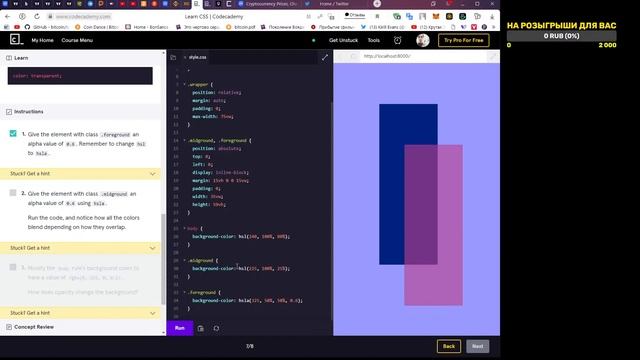Viewport: 640px width, 360px height.
Task: Click the reset code circular arrow icon
Action: (216, 328)
